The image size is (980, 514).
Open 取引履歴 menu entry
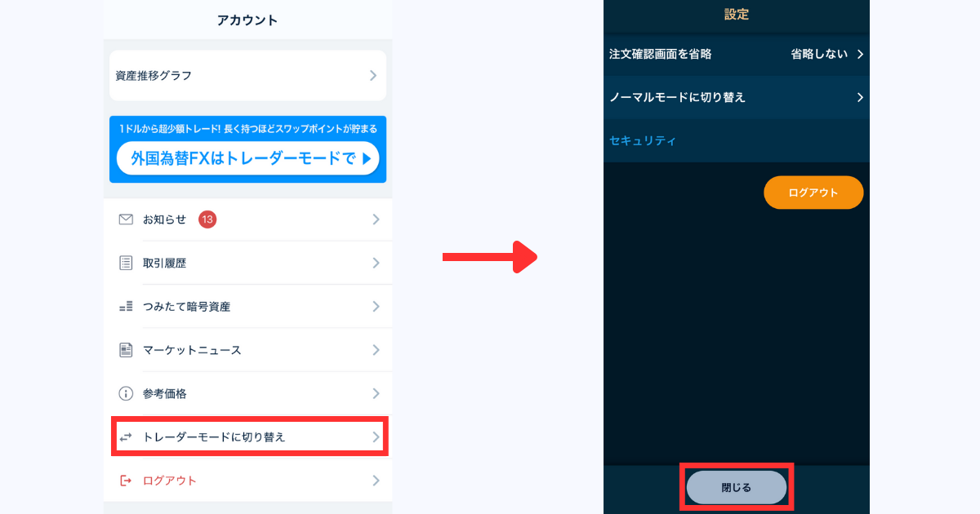[x=247, y=263]
